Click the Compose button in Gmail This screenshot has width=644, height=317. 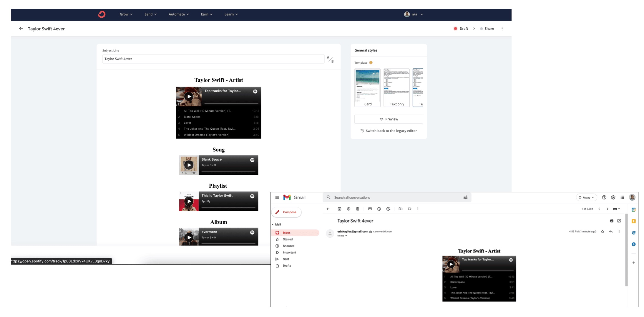286,212
